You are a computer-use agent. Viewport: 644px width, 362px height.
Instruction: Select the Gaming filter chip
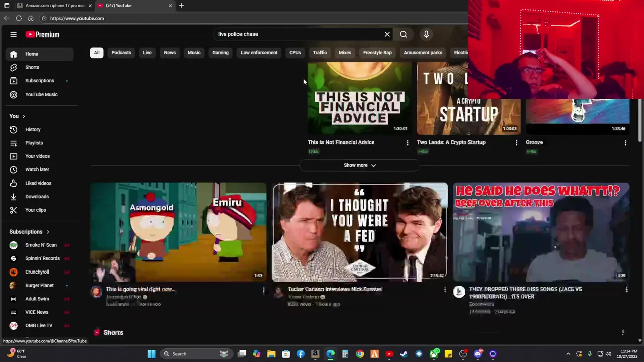(x=220, y=53)
